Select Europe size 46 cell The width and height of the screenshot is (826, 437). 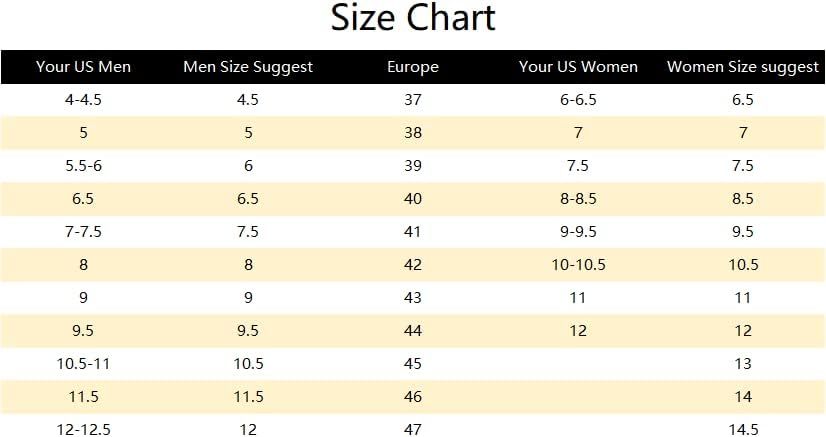pyautogui.click(x=413, y=397)
